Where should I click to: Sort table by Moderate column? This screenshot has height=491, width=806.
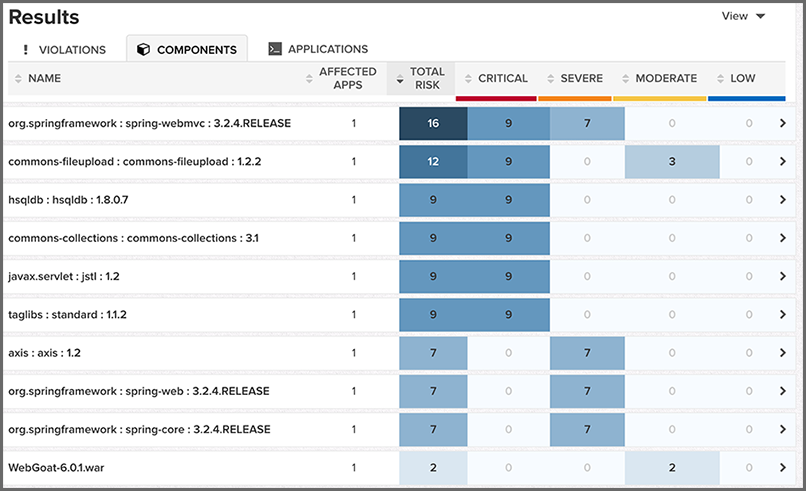coord(626,78)
